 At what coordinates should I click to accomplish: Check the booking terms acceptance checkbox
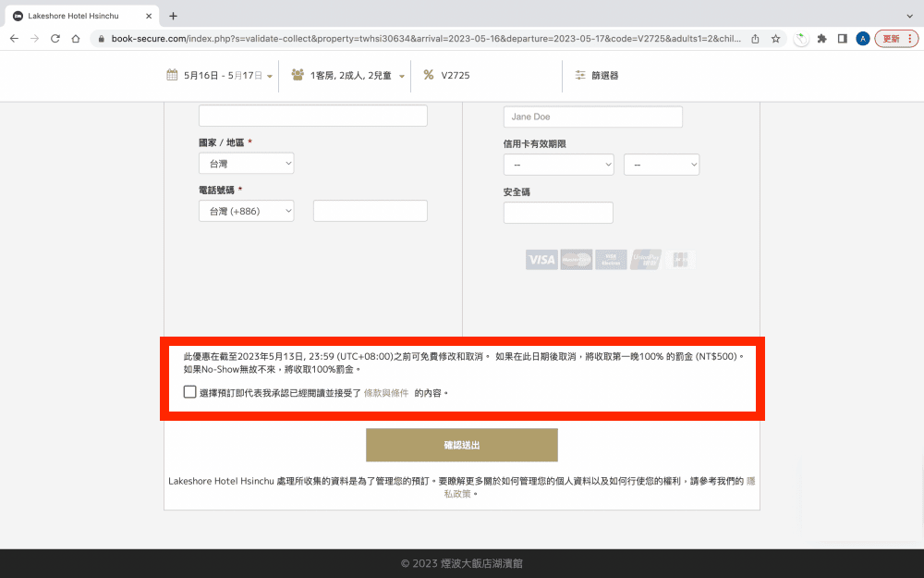[189, 391]
